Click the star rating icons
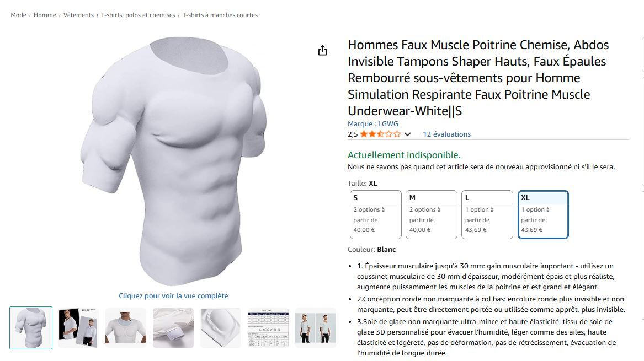The height and width of the screenshot is (361, 644). pos(380,134)
